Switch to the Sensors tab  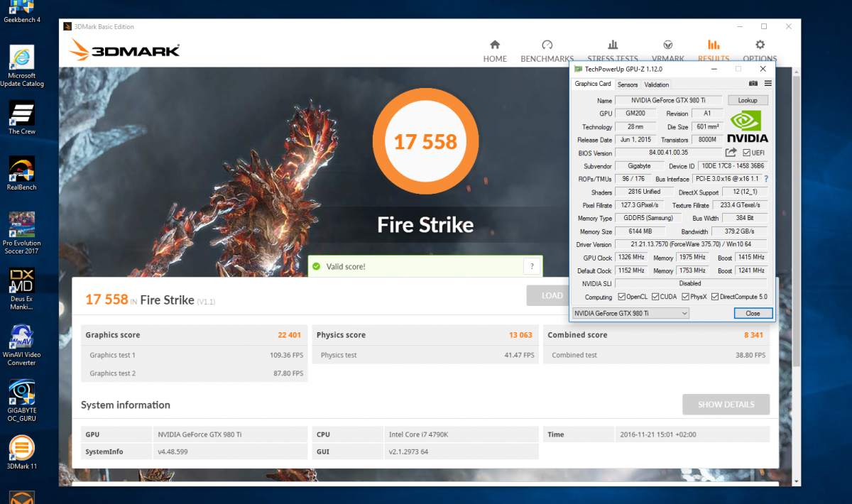click(x=628, y=84)
